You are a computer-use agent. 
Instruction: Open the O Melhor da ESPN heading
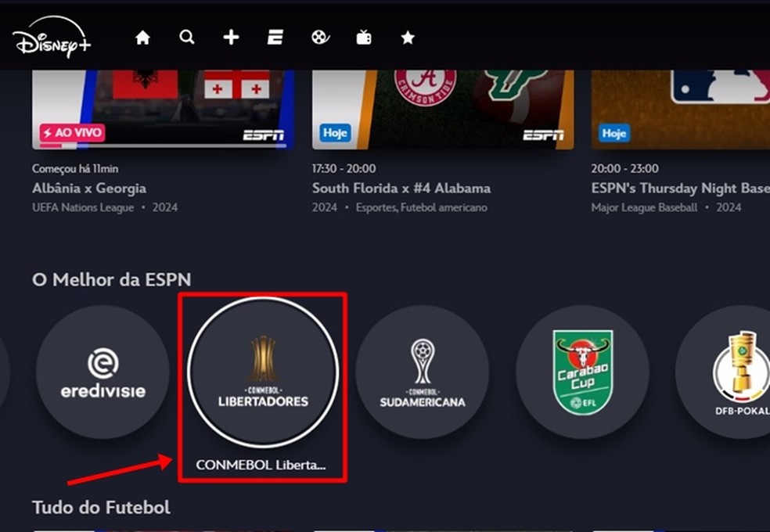tap(111, 279)
